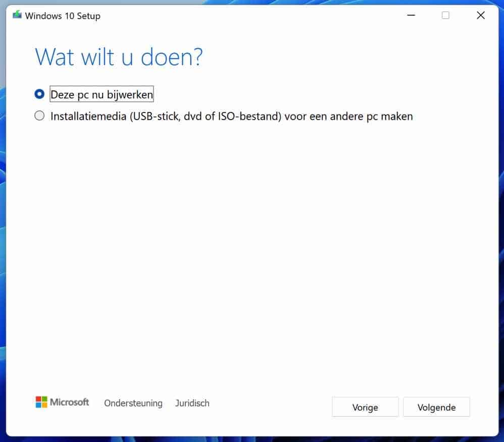504x442 pixels.
Task: Click the 'Windows 10 Setup' title text
Action: click(x=63, y=16)
